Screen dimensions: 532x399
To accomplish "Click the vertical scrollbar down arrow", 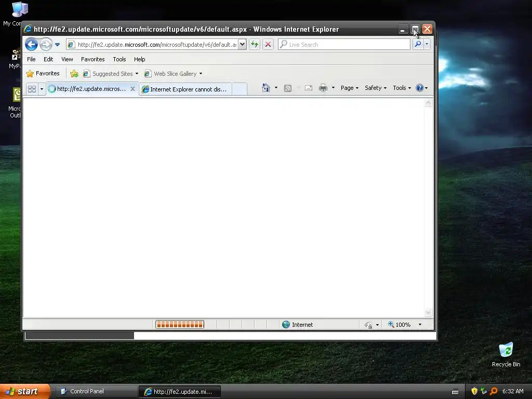I will 429,312.
